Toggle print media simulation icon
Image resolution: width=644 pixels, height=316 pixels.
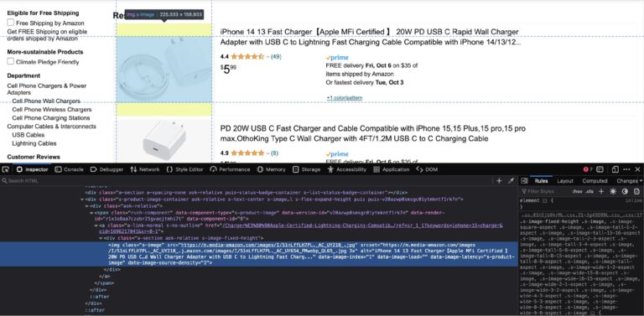636,192
